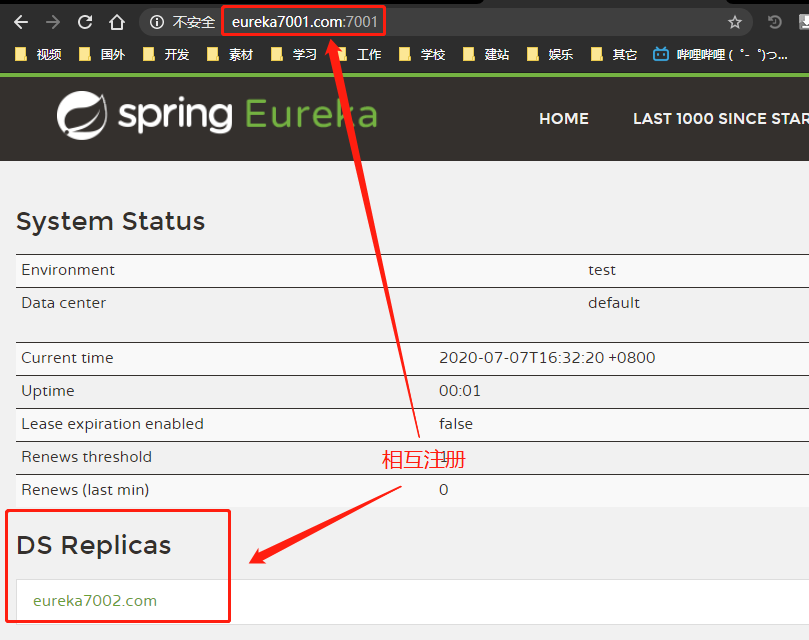The width and height of the screenshot is (809, 640).
Task: Bookmark this page with the star icon
Action: [735, 21]
